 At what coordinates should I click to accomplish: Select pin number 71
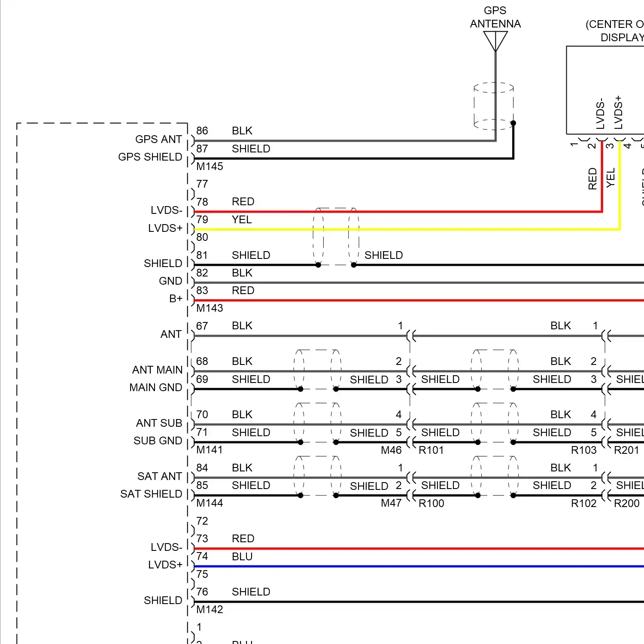202,432
